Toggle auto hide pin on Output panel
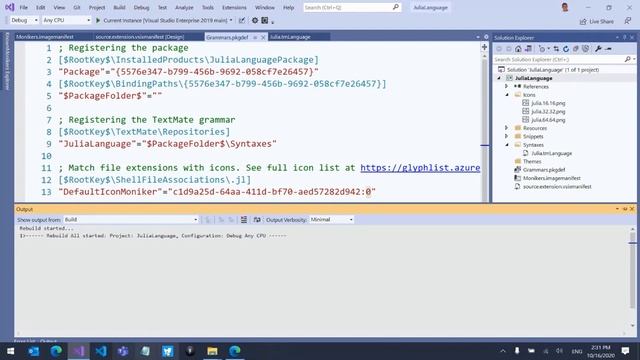 [x=624, y=209]
